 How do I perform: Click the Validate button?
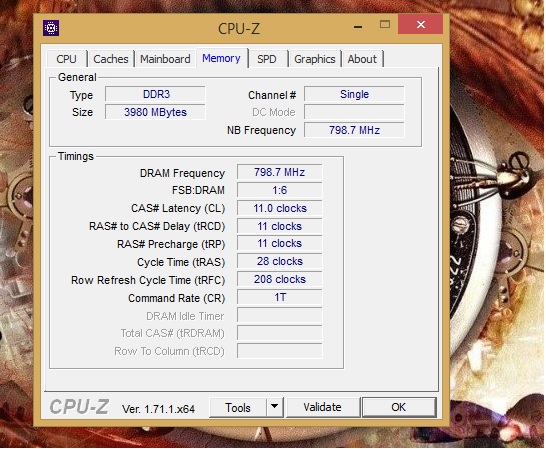tap(322, 407)
